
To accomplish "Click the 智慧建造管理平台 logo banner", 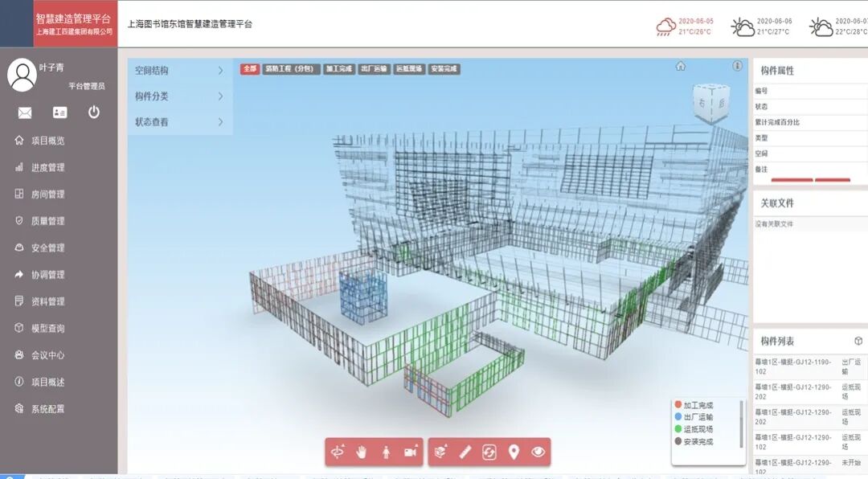I will pos(75,24).
